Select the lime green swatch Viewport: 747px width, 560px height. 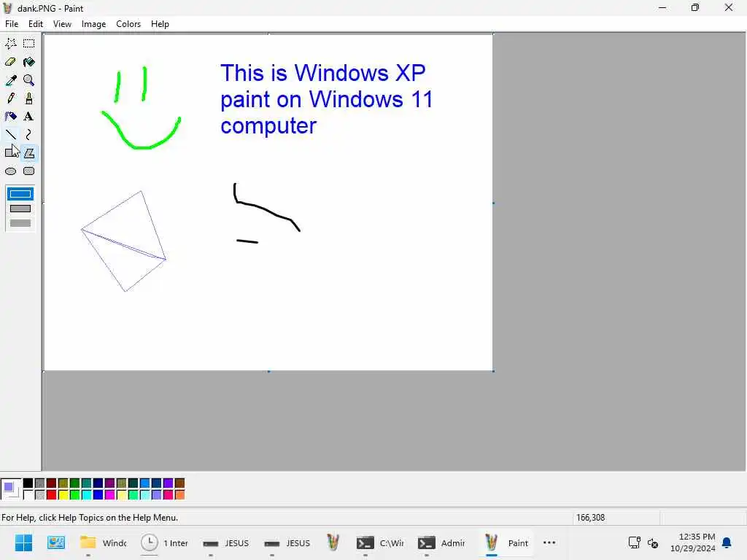coord(75,495)
